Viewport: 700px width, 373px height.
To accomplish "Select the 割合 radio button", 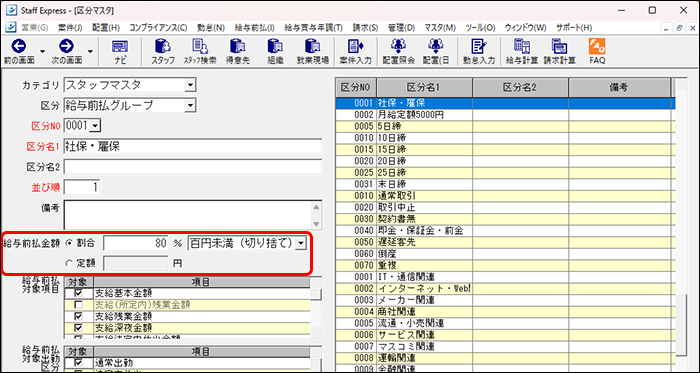I will click(x=69, y=243).
